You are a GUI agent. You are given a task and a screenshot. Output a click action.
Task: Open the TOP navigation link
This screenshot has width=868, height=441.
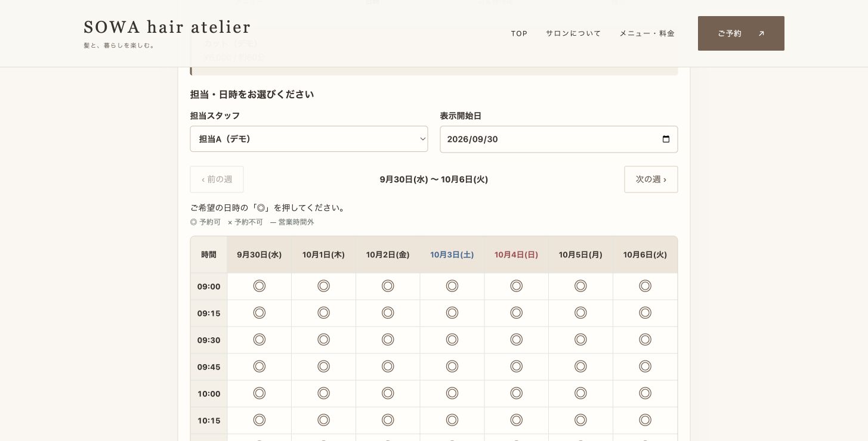[519, 33]
